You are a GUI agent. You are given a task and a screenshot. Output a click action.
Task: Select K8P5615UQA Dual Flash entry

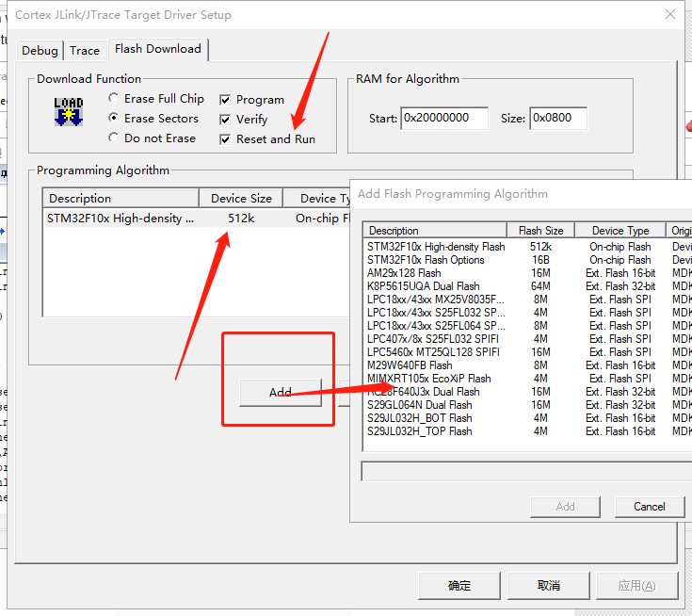click(527, 286)
